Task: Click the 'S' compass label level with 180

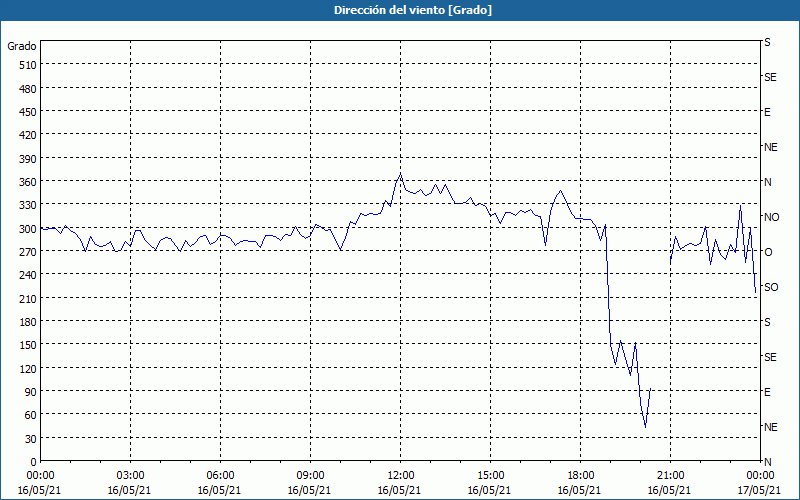Action: coord(767,322)
